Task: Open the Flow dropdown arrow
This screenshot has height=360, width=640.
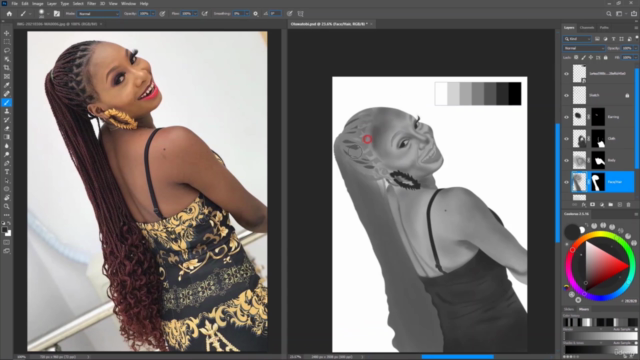Action: pos(195,13)
